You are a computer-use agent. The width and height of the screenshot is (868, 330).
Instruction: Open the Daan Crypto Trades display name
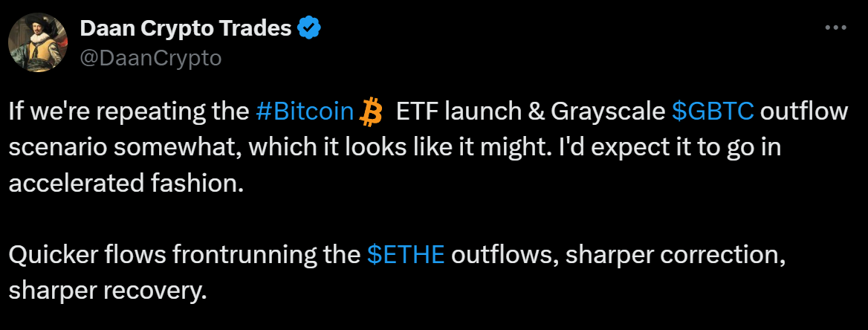pos(185,29)
